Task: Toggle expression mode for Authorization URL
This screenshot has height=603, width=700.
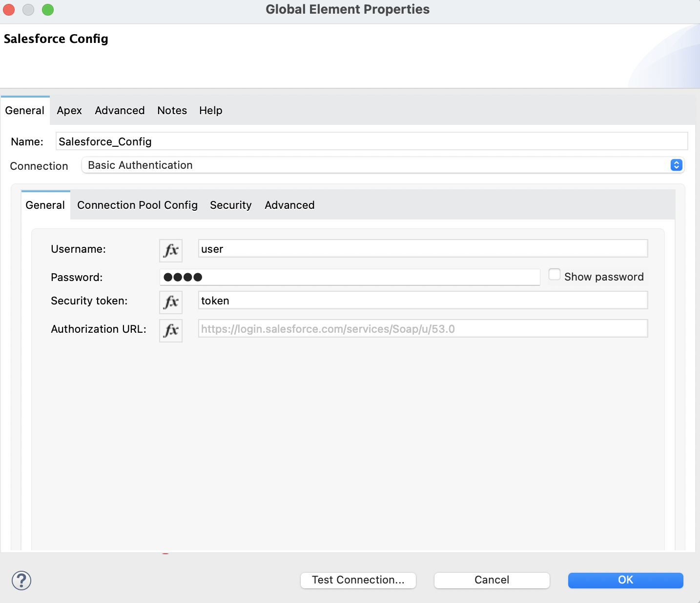Action: click(x=170, y=331)
